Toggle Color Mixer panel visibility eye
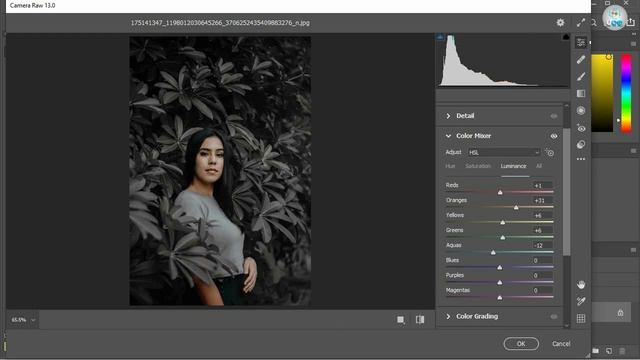This screenshot has height=360, width=640. tap(554, 136)
